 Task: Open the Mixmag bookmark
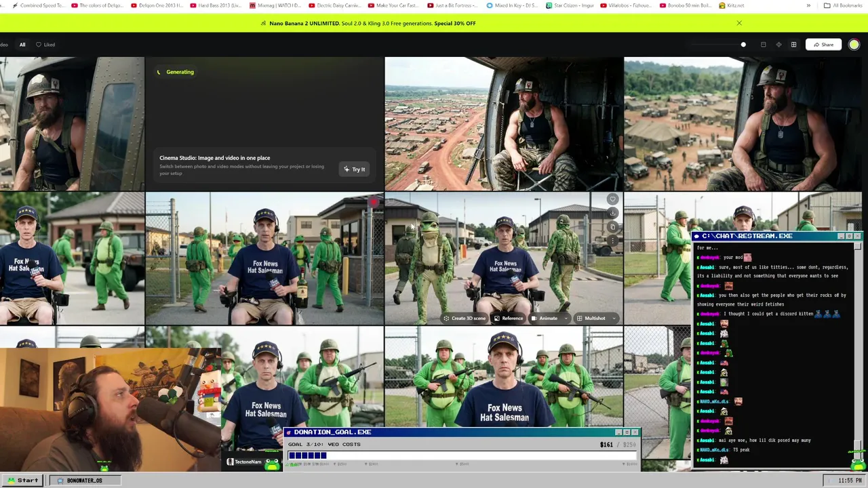coord(275,5)
